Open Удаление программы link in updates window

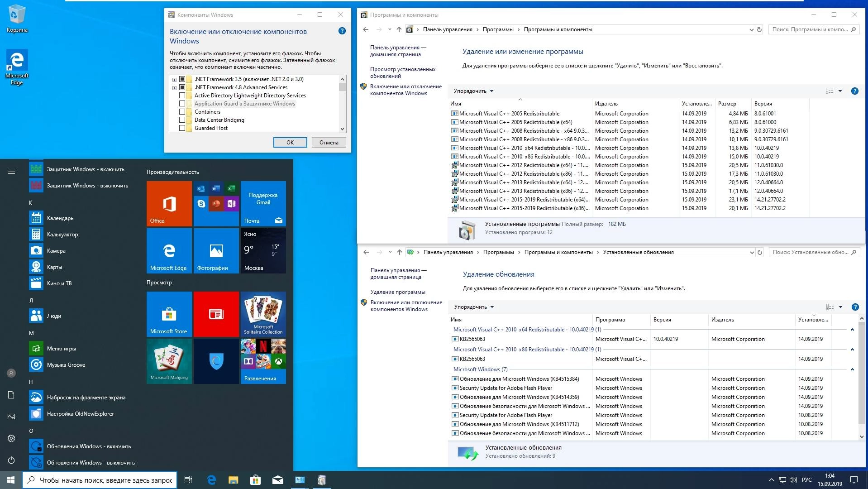coord(398,292)
